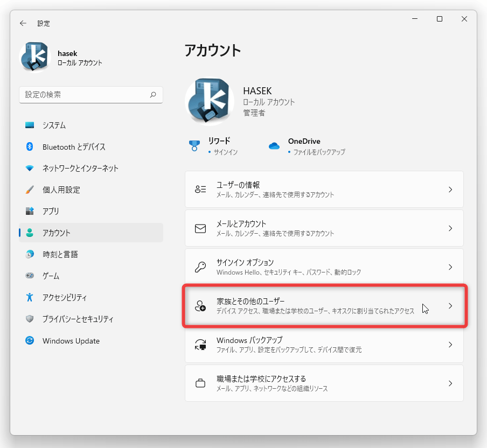Click the Windows バックアップ title text
The image size is (487, 448).
pos(249,340)
